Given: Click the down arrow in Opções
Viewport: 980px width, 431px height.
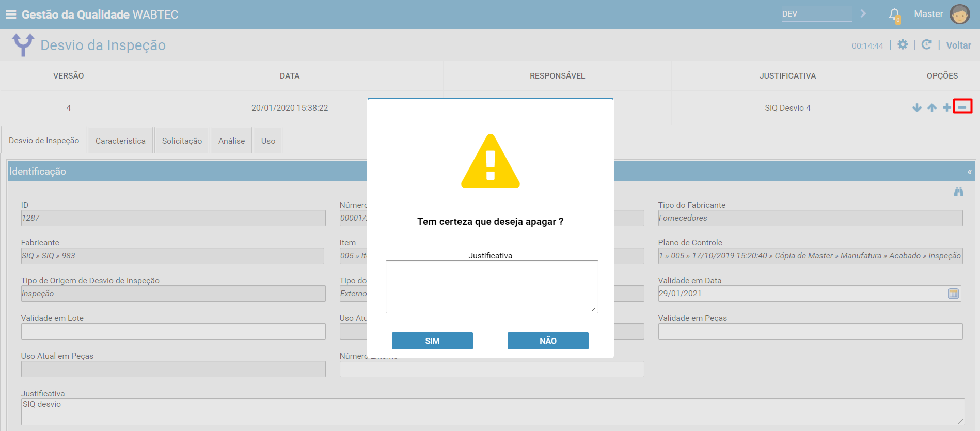Looking at the screenshot, I should (x=917, y=107).
